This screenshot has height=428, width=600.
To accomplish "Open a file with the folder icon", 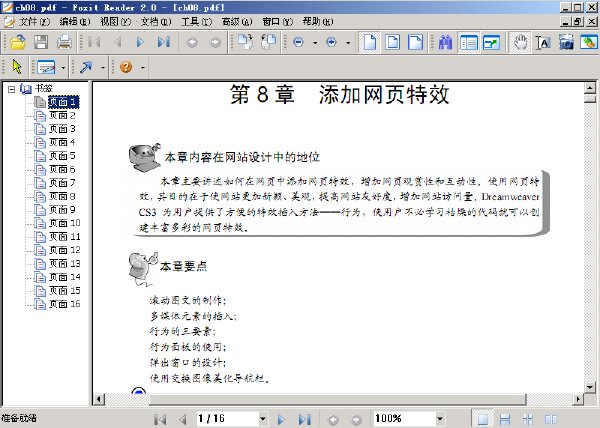I will click(x=18, y=42).
